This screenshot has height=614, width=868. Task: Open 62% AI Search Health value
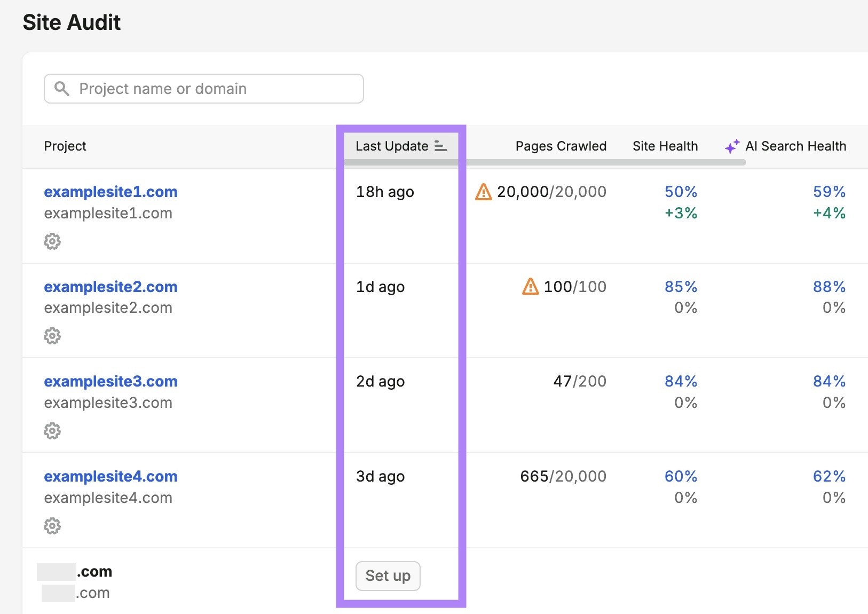(830, 476)
